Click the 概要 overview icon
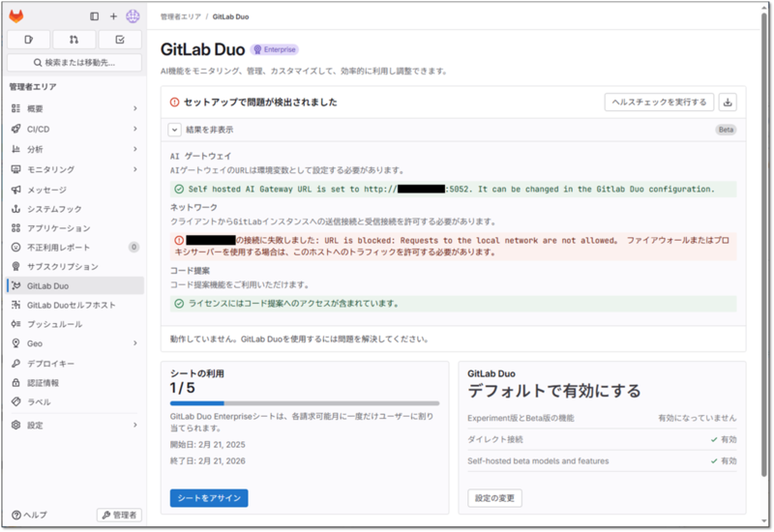774x532 pixels. pos(15,108)
